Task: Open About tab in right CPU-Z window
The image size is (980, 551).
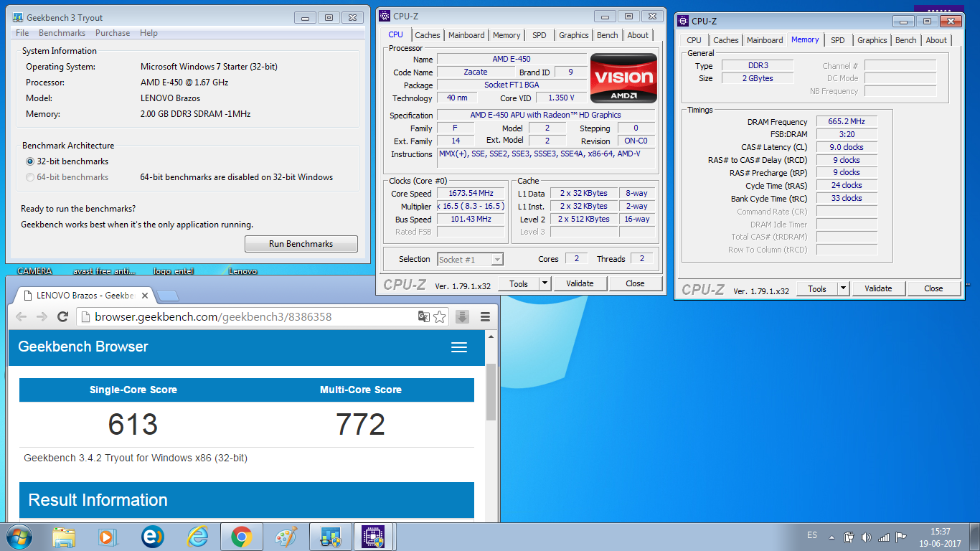Action: pos(936,40)
